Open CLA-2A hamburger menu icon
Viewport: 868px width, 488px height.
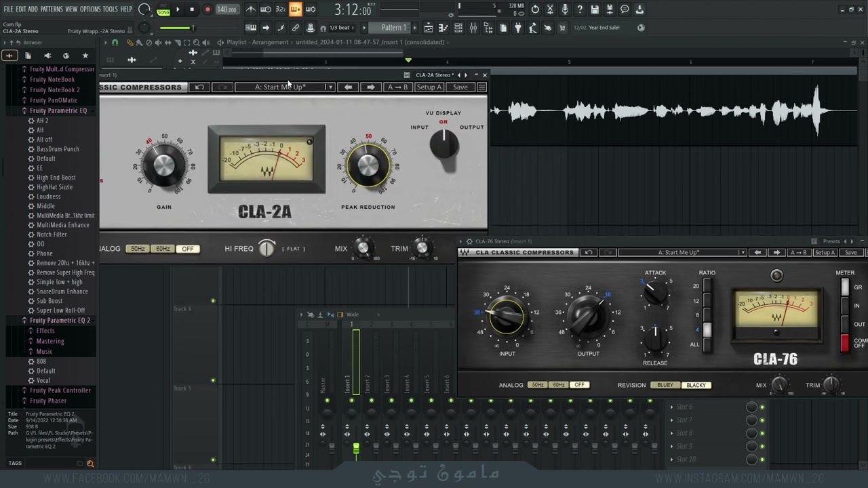481,87
